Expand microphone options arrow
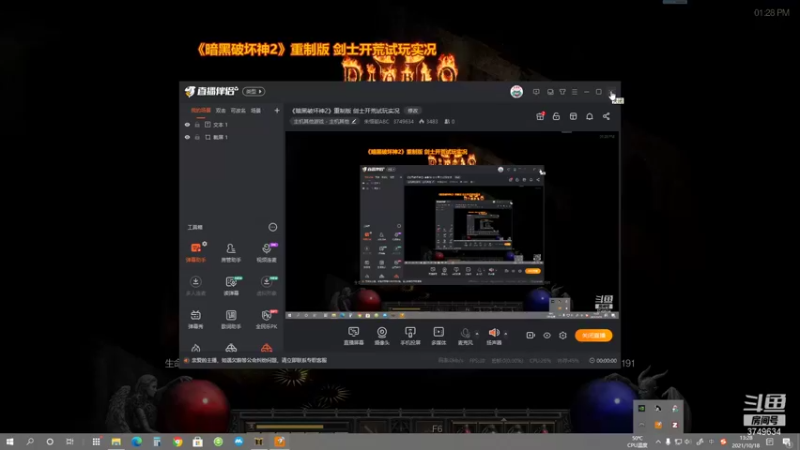The height and width of the screenshot is (450, 800). [x=477, y=334]
